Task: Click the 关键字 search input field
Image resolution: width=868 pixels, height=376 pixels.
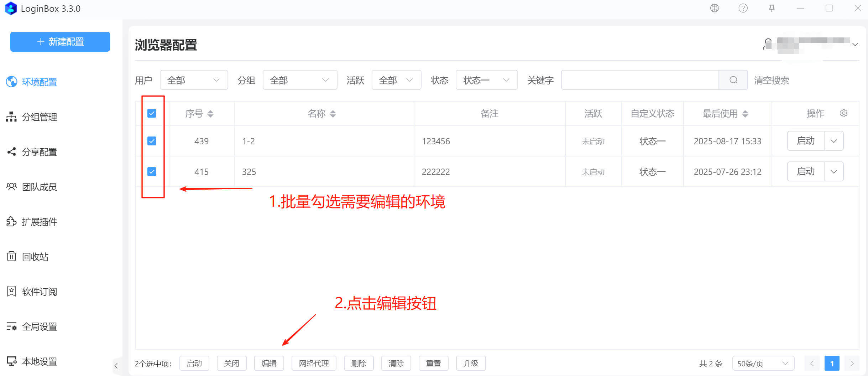Action: coord(639,80)
